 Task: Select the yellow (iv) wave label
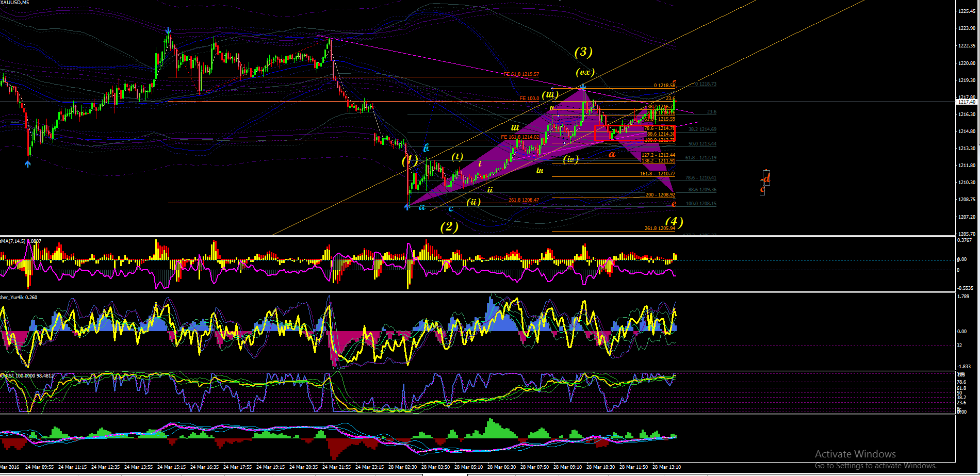point(570,159)
